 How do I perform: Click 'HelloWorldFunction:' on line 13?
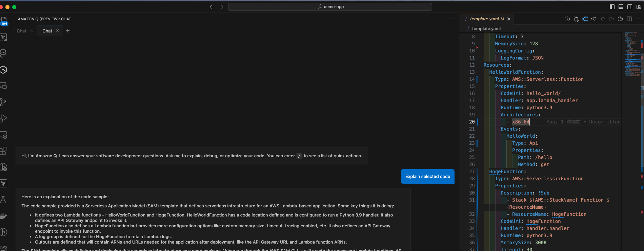(x=516, y=72)
